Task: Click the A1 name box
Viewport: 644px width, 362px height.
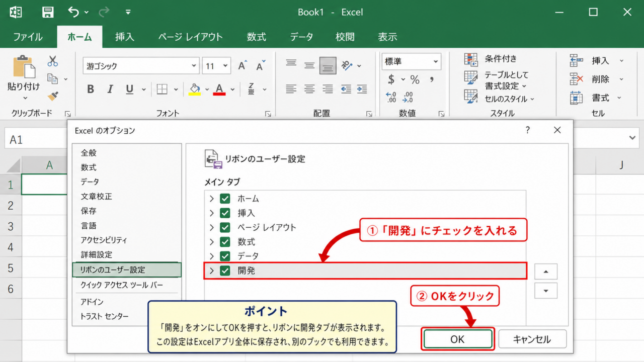Action: (x=35, y=139)
